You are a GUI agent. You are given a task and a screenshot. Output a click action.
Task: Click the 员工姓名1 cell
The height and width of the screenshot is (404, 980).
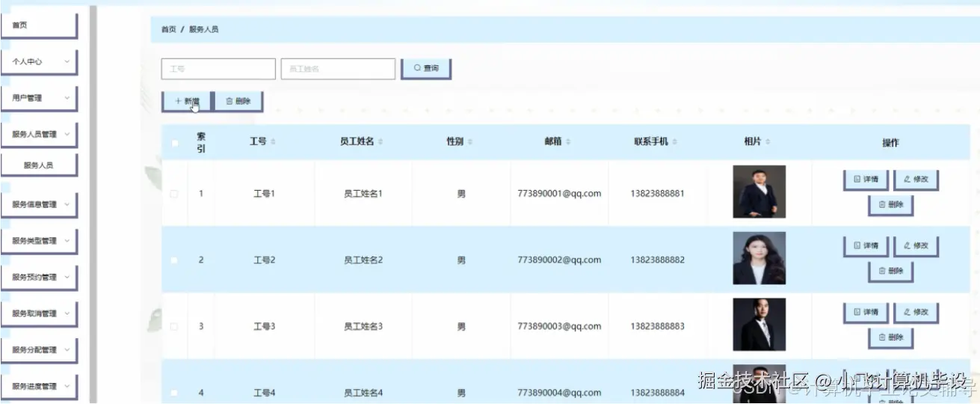pos(363,194)
